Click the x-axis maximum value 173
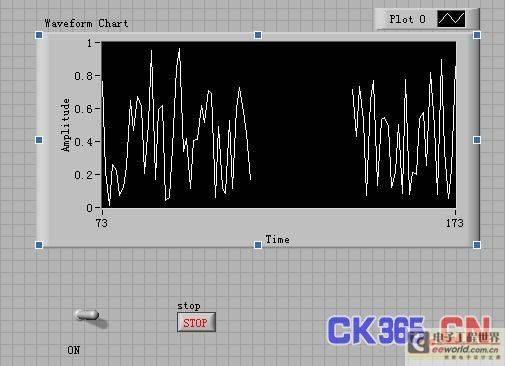 click(x=455, y=223)
